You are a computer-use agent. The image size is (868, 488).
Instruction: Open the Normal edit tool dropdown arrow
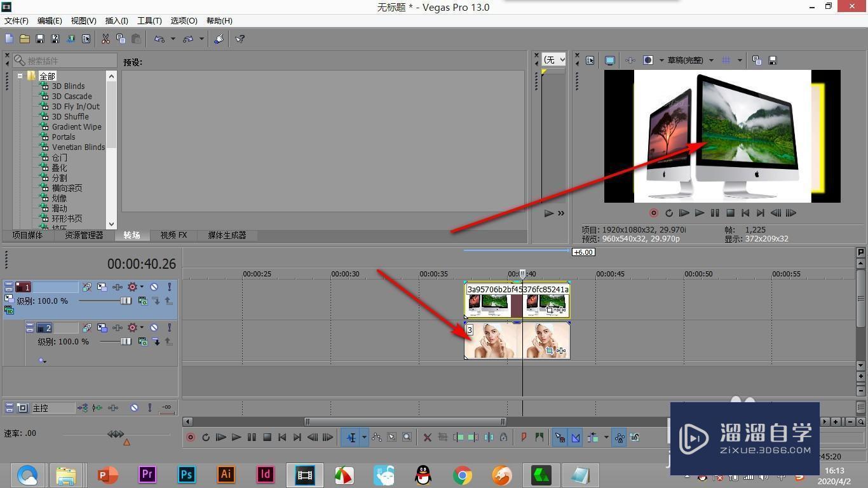(x=364, y=437)
